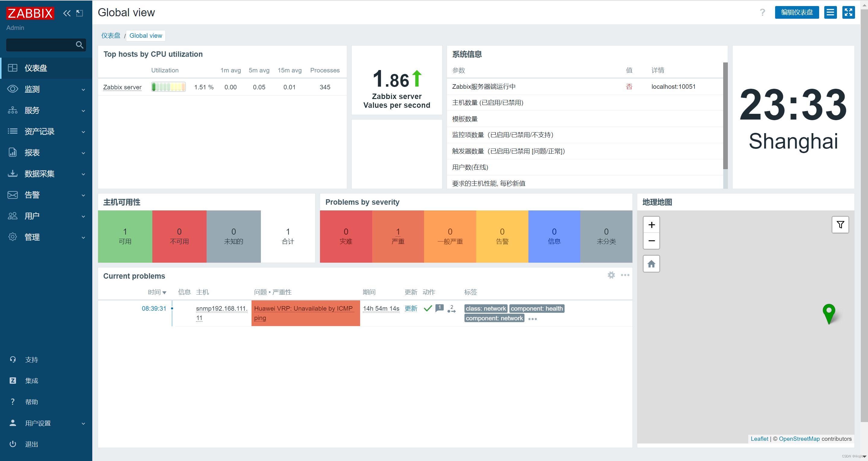
Task: Show actions arrow icon with count 2
Action: click(451, 309)
